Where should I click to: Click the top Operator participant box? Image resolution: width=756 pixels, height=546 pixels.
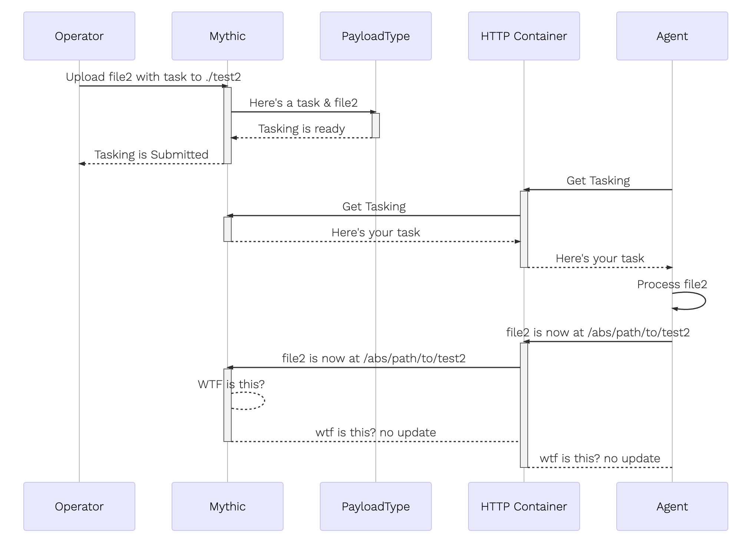click(x=79, y=36)
